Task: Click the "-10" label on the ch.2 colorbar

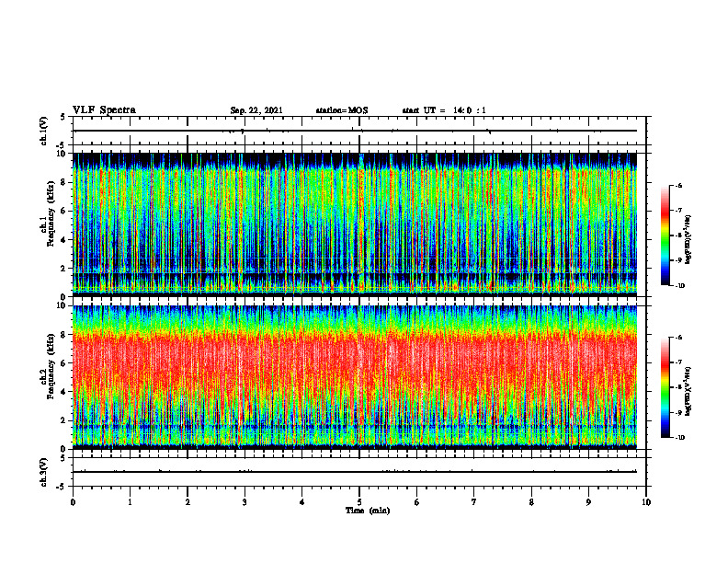Action: 679,438
